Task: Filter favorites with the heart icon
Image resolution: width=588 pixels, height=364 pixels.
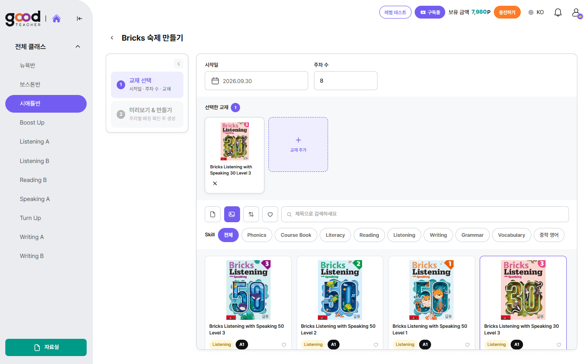Action: [270, 214]
